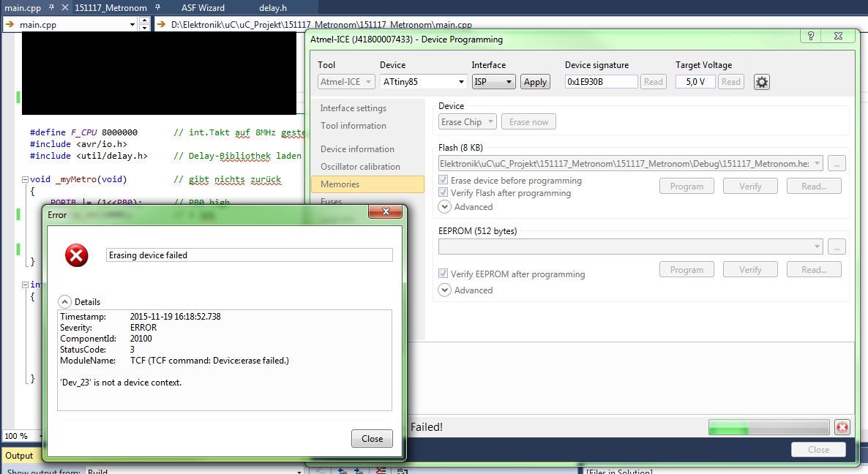Screen dimensions: 868x474
Task: Switch to the delay.h tab
Action: click(273, 8)
